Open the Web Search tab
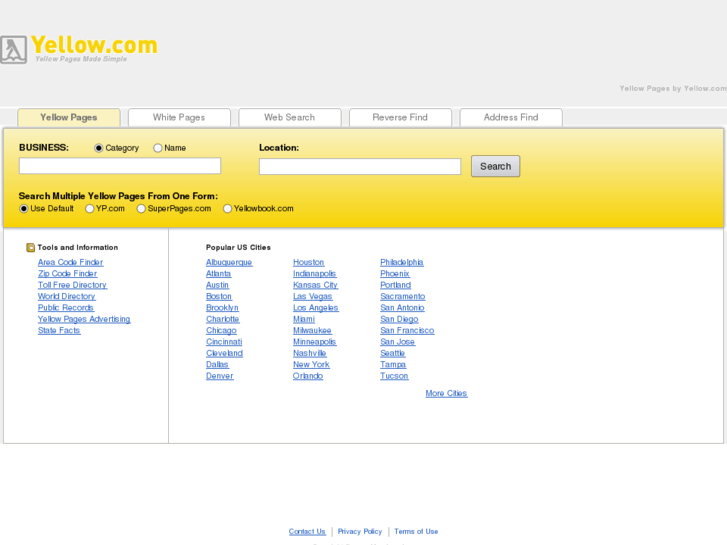Viewport: 727px width, 545px height. point(290,117)
